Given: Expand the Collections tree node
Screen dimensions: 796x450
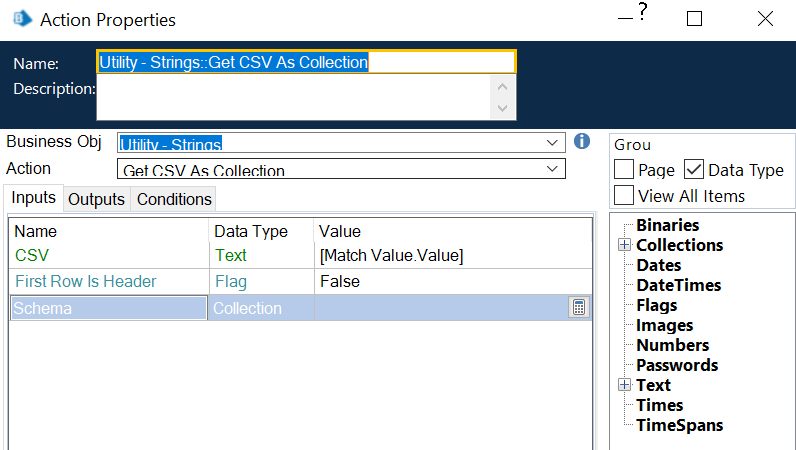Looking at the screenshot, I should pyautogui.click(x=624, y=245).
